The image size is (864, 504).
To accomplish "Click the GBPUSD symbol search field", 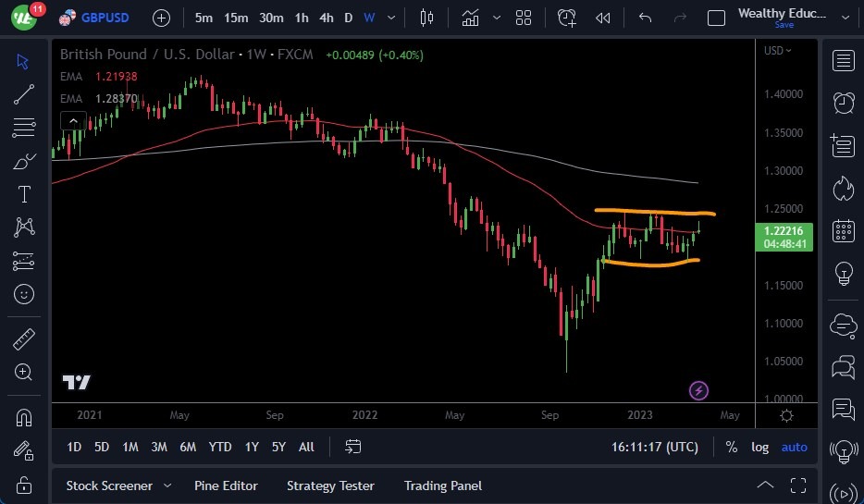I will click(x=103, y=18).
